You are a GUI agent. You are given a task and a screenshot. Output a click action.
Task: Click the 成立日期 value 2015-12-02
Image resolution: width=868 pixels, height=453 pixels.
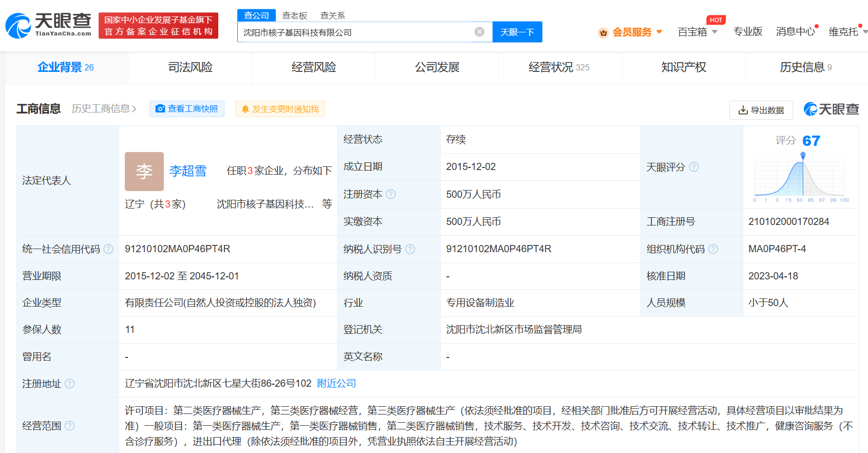pos(471,167)
